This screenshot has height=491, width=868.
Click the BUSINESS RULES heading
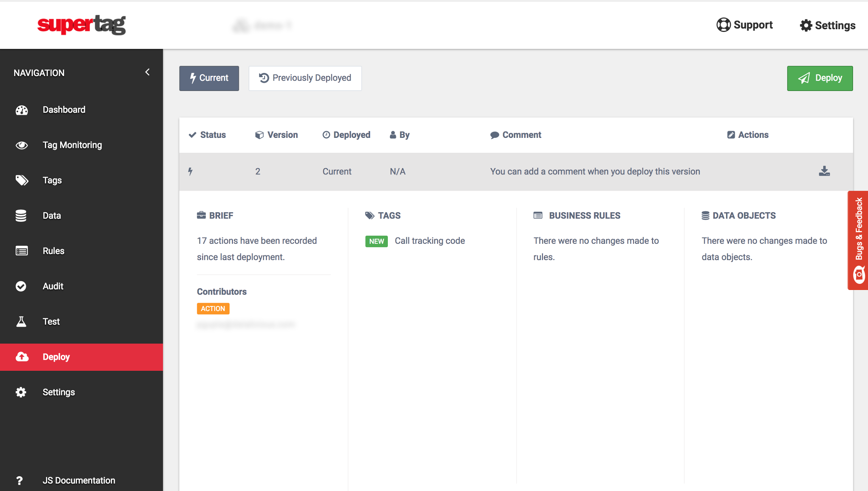tap(577, 216)
